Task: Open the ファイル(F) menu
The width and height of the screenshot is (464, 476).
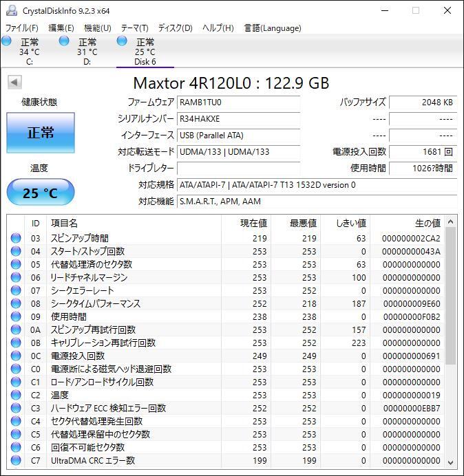Action: pyautogui.click(x=22, y=28)
